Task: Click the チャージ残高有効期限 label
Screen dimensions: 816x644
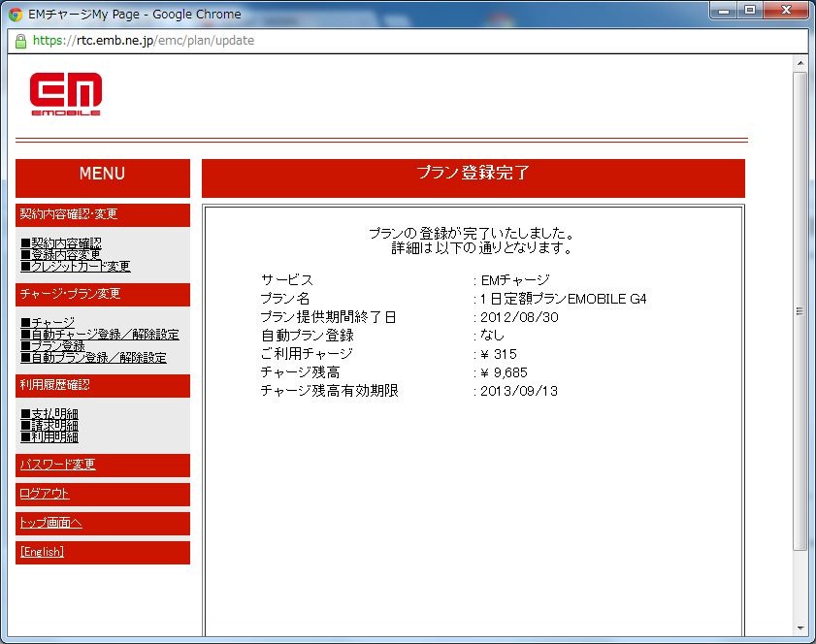Action: pyautogui.click(x=330, y=391)
